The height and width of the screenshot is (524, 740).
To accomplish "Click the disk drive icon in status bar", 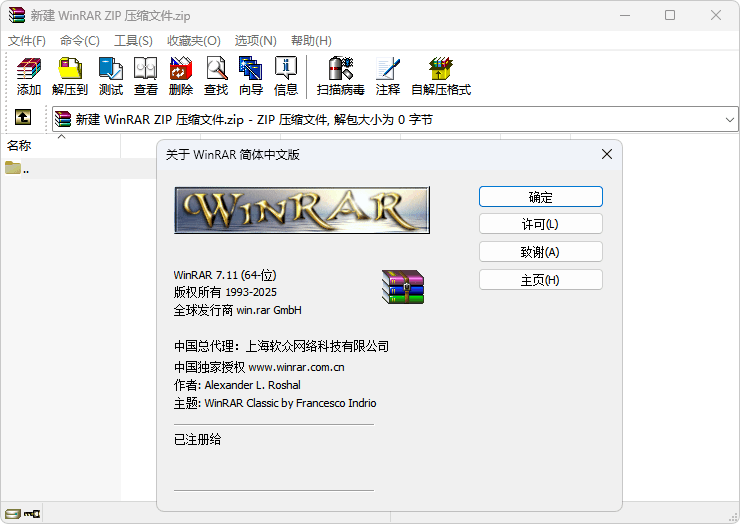I will (x=13, y=514).
